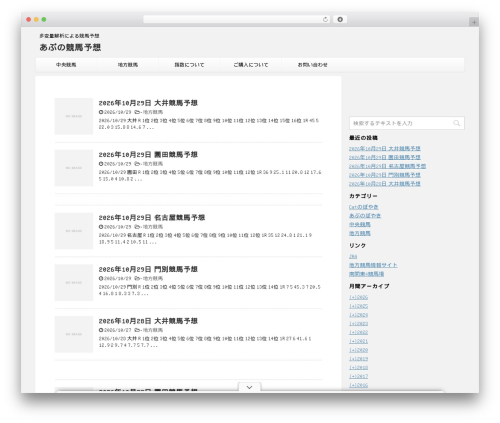Expand the [+]2021 monthly archive
Image resolution: width=500 pixels, height=423 pixels.
[x=358, y=341]
